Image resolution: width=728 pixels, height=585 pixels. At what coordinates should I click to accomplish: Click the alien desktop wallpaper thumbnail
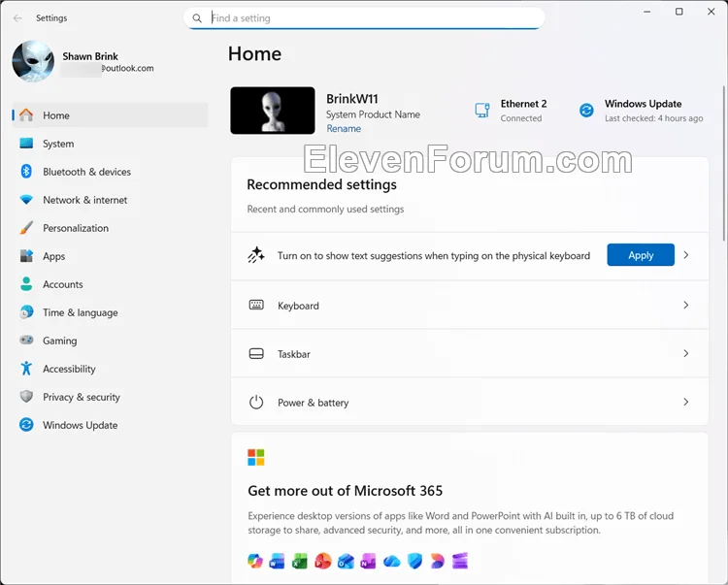point(273,111)
